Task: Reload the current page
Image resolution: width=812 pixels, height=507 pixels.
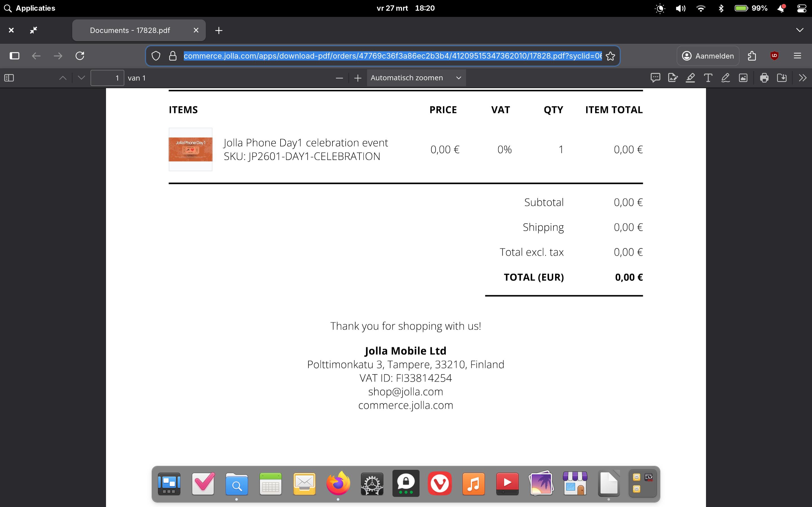Action: [80, 56]
